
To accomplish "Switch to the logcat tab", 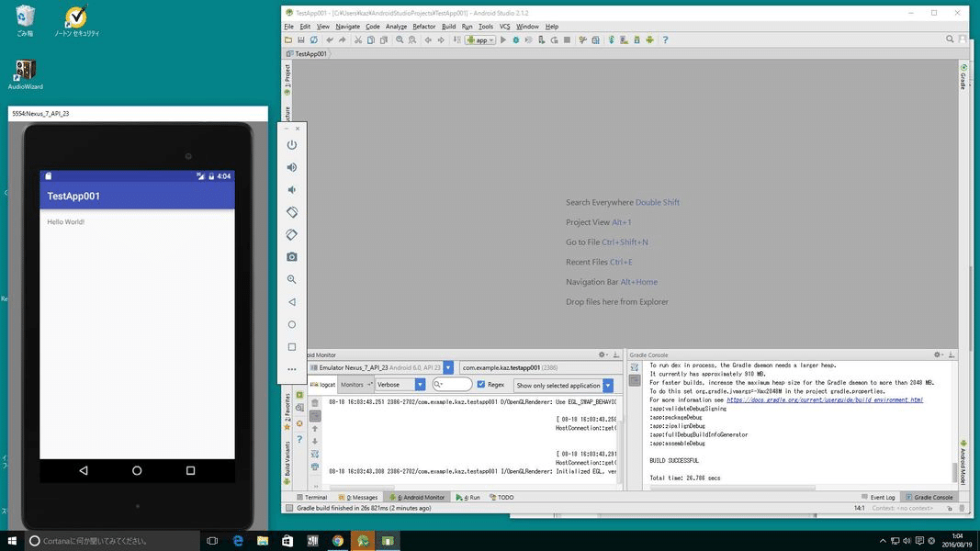I will coord(323,385).
